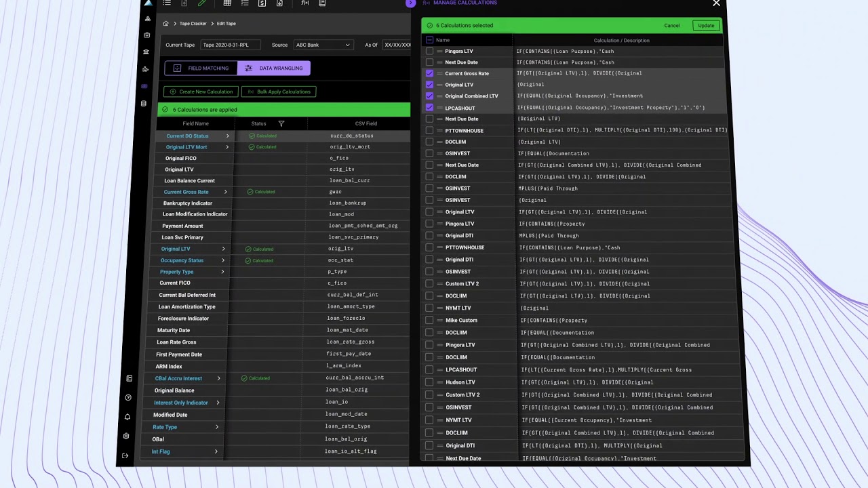The height and width of the screenshot is (488, 868).
Task: Open the pyramid hierarchy icon in sidebar
Action: (x=148, y=19)
